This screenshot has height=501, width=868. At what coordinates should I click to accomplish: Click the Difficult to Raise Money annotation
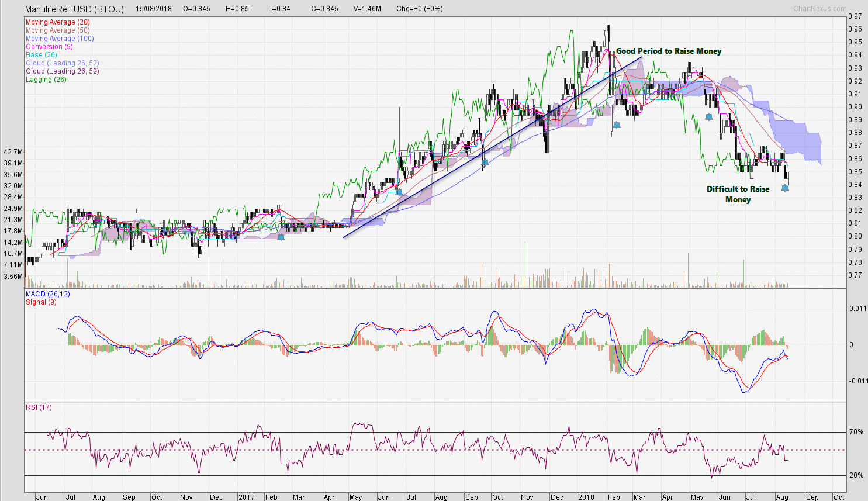(x=738, y=194)
